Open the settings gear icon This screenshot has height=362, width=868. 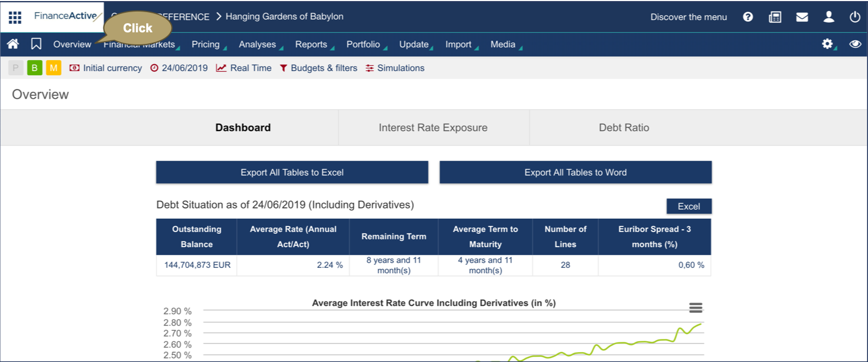(828, 44)
